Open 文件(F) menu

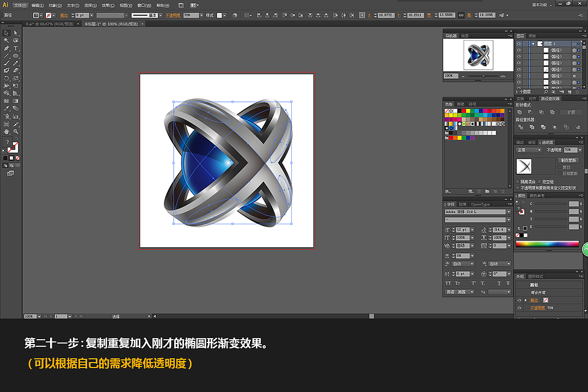[x=20, y=5]
